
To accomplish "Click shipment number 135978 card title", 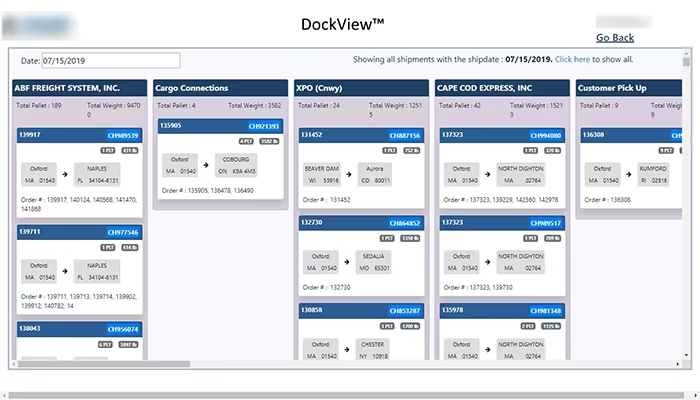I will [452, 310].
